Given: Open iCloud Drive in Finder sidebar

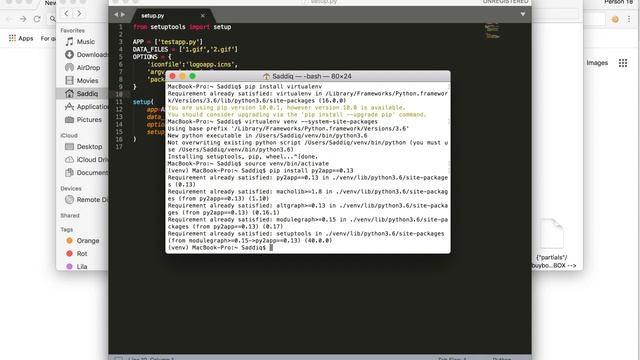Looking at the screenshot, I should tap(87, 160).
